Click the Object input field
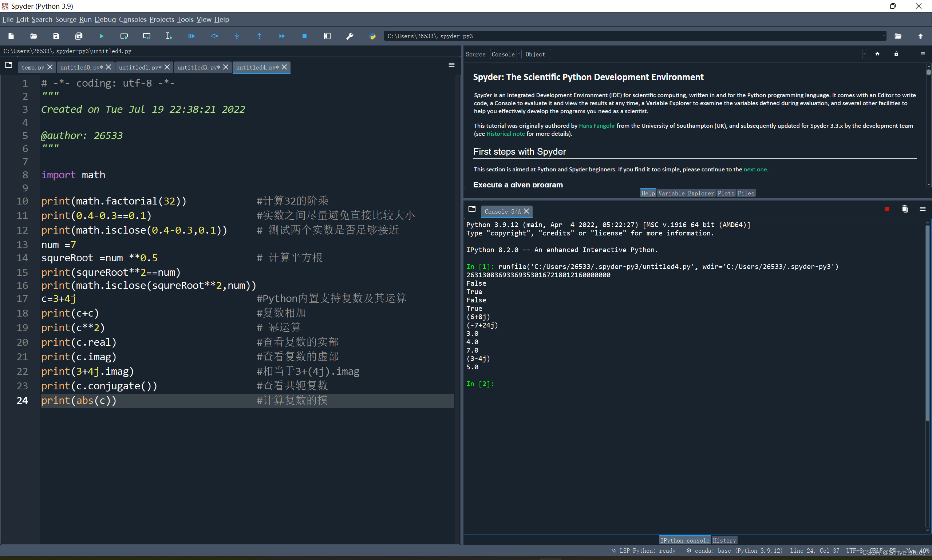This screenshot has width=932, height=560. tap(705, 54)
